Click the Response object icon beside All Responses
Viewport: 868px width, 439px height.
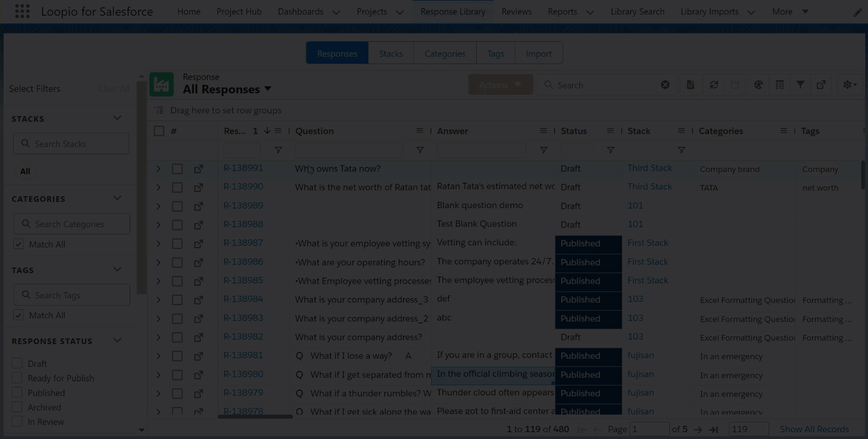click(161, 84)
